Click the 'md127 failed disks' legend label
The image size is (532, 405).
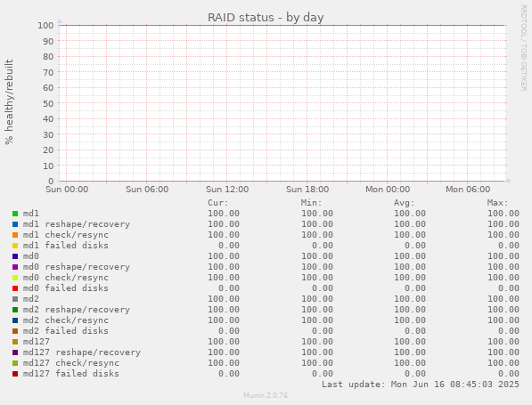tap(71, 374)
